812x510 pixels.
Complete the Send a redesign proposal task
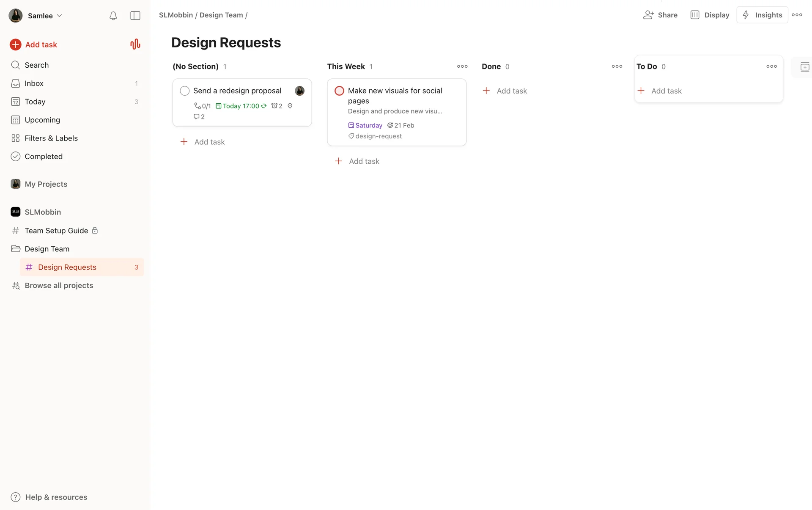[185, 91]
